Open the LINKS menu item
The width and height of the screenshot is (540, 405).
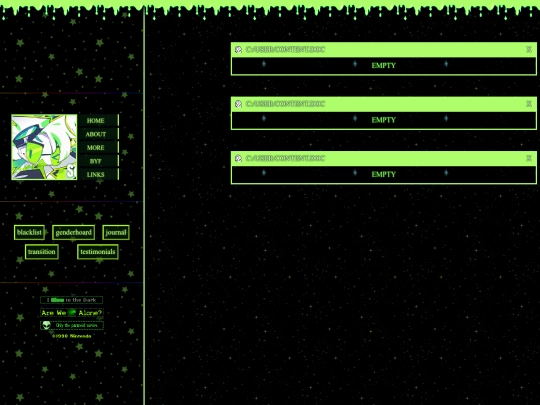98,174
